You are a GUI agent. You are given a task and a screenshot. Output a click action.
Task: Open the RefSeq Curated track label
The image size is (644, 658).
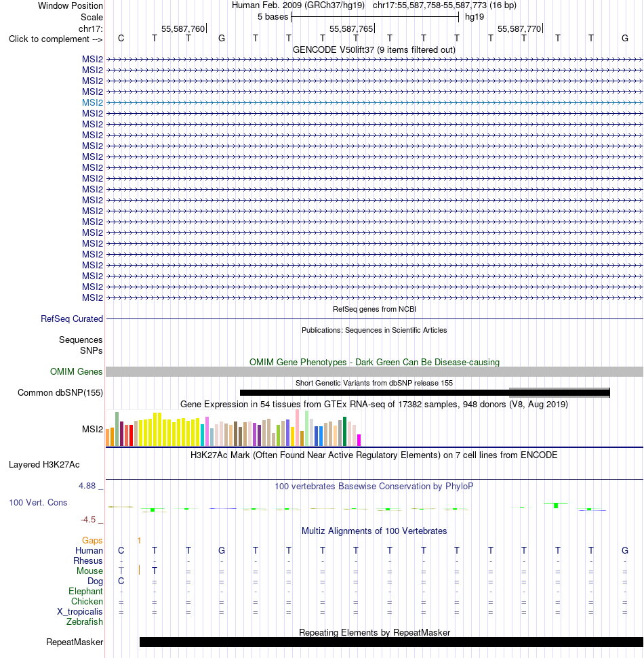click(72, 318)
